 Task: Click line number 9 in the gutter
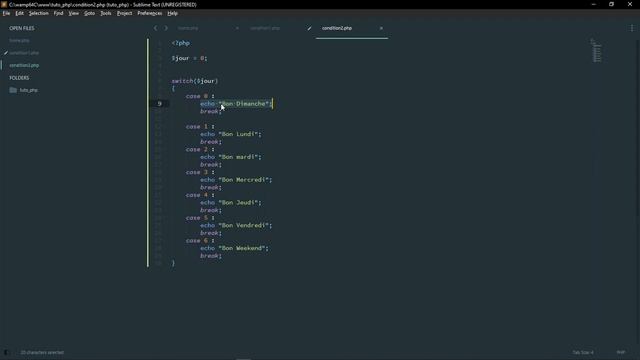tap(160, 104)
